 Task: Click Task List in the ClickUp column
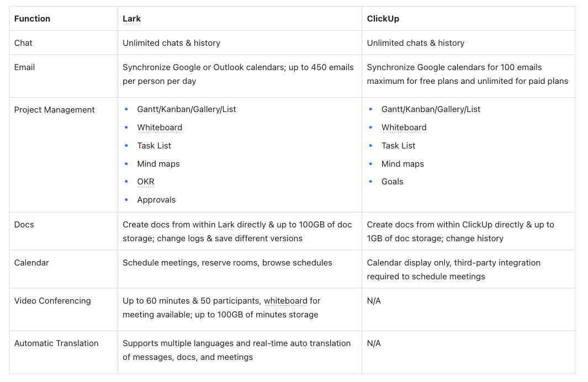pyautogui.click(x=398, y=146)
